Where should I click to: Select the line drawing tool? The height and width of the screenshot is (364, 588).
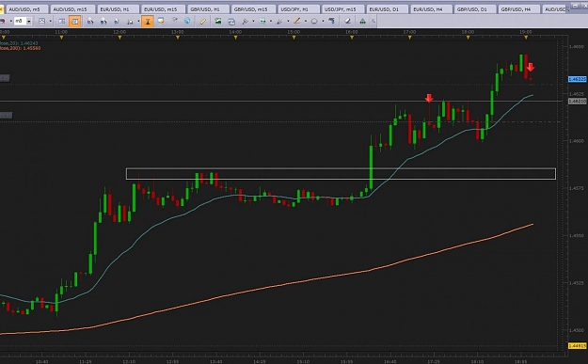(297, 22)
